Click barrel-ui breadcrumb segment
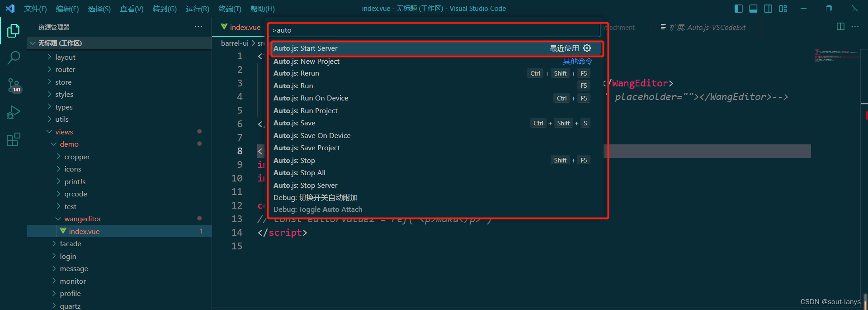This screenshot has height=310, width=868. point(235,43)
